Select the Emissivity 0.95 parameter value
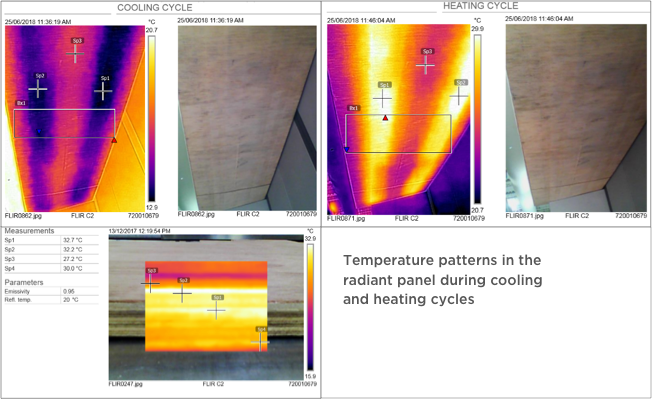The image size is (652, 399). (69, 291)
